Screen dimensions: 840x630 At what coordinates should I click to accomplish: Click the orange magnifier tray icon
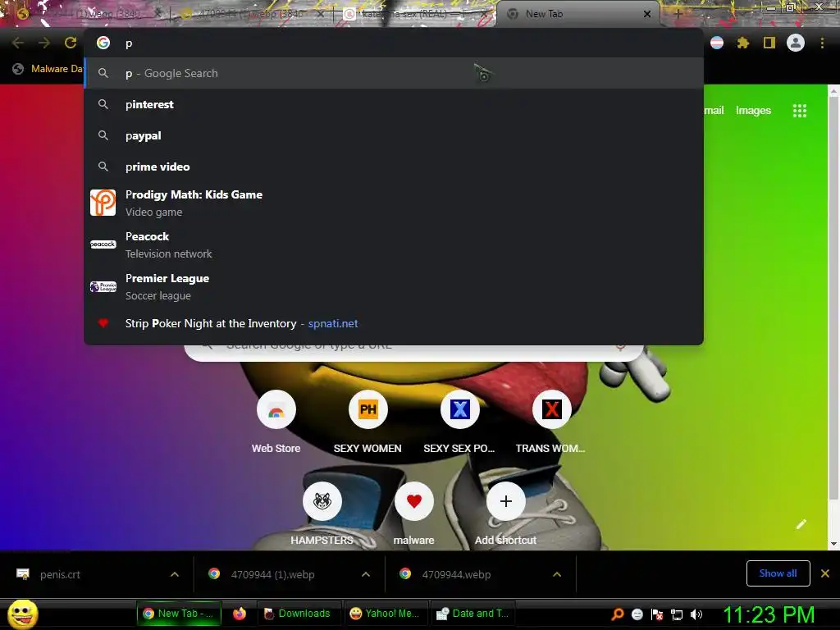pos(617,614)
